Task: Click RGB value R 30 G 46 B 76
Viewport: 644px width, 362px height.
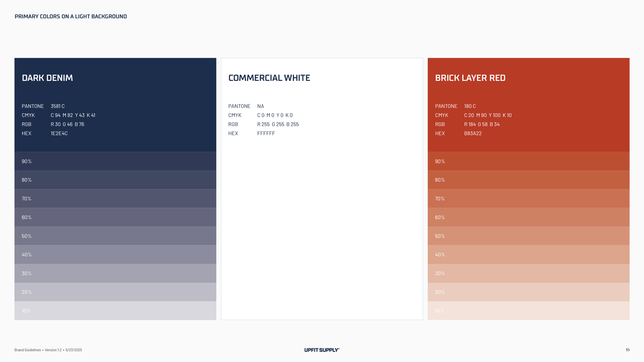Action: tap(67, 124)
